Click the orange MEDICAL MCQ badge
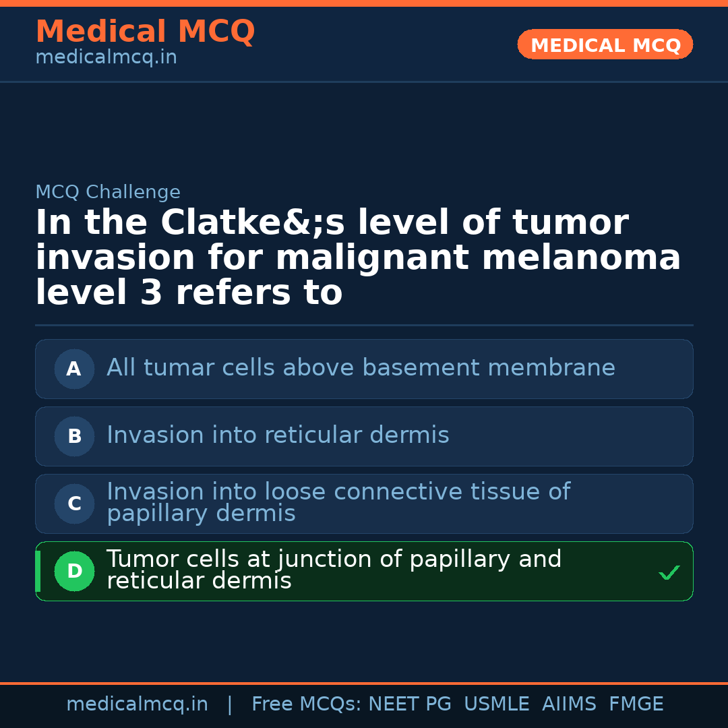 click(605, 45)
